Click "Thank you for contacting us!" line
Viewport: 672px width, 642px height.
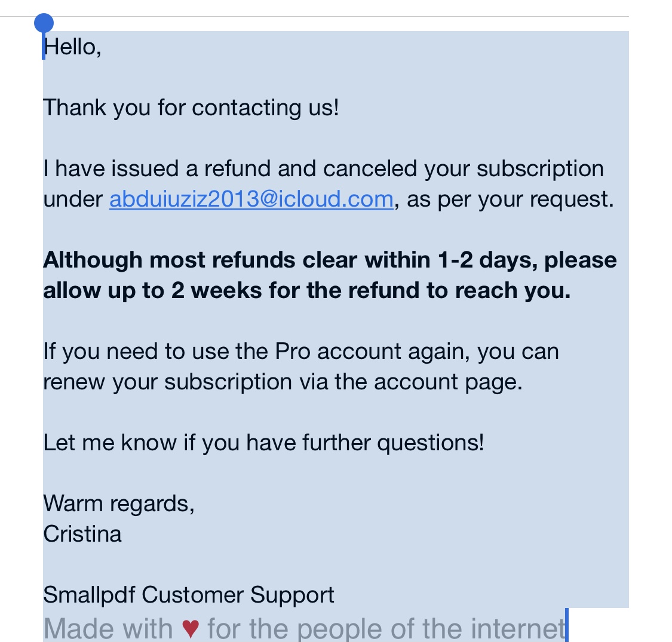[191, 107]
